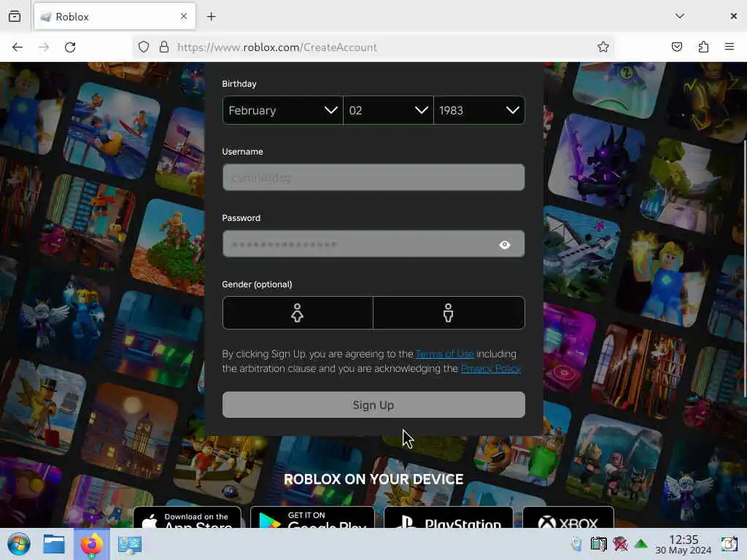Close the Roblox tab

click(x=184, y=17)
